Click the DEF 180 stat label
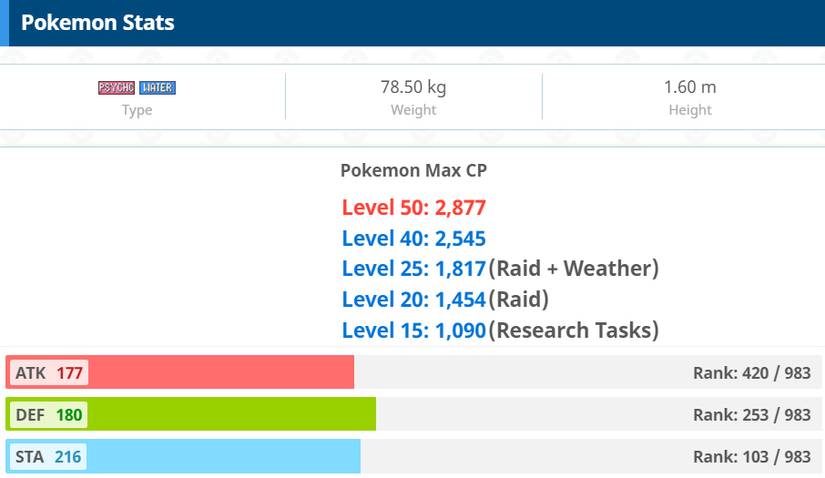 tap(49, 415)
